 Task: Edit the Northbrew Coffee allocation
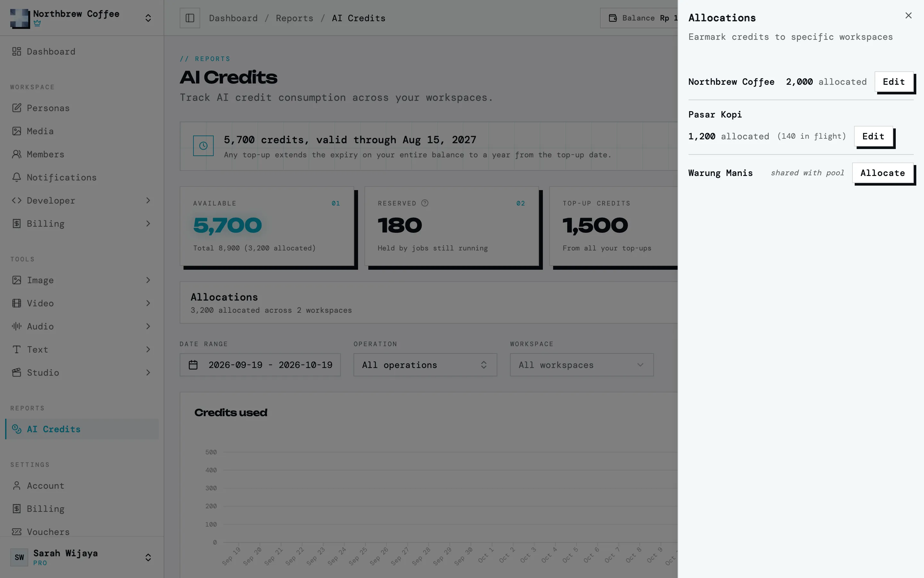tap(894, 82)
